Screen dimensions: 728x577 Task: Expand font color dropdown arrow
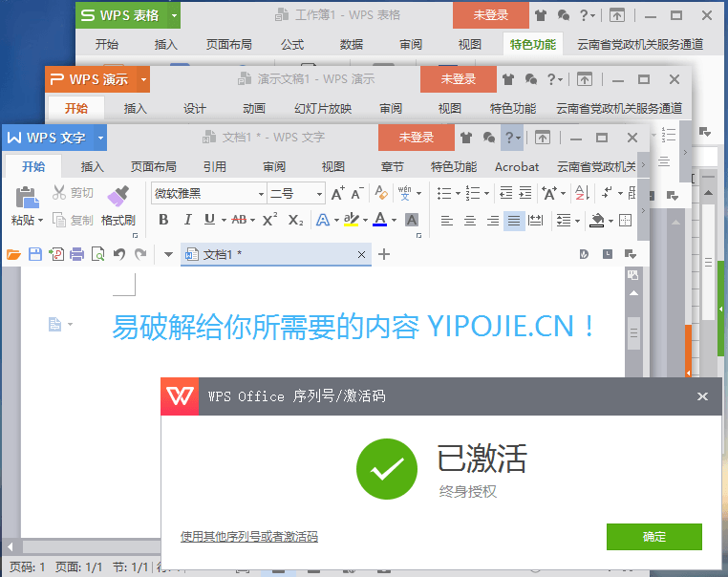(x=394, y=220)
